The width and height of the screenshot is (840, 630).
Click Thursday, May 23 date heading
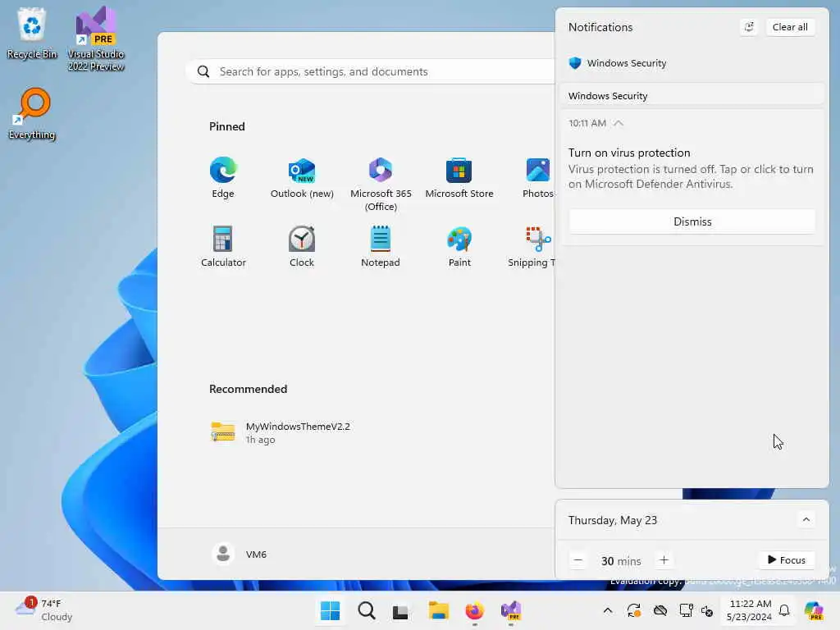612,520
